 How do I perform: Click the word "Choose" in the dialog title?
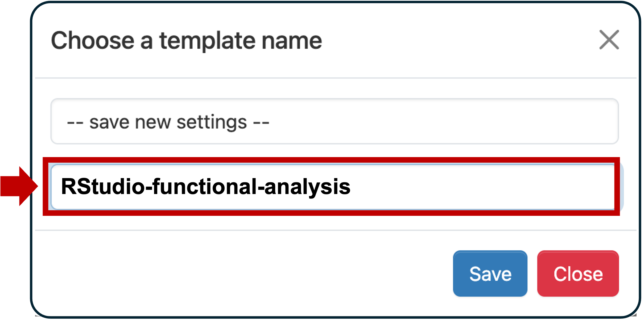tap(93, 41)
